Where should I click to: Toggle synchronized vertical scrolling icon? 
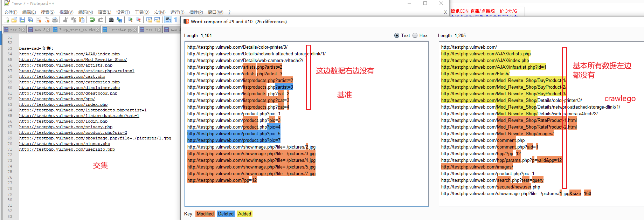click(x=149, y=20)
